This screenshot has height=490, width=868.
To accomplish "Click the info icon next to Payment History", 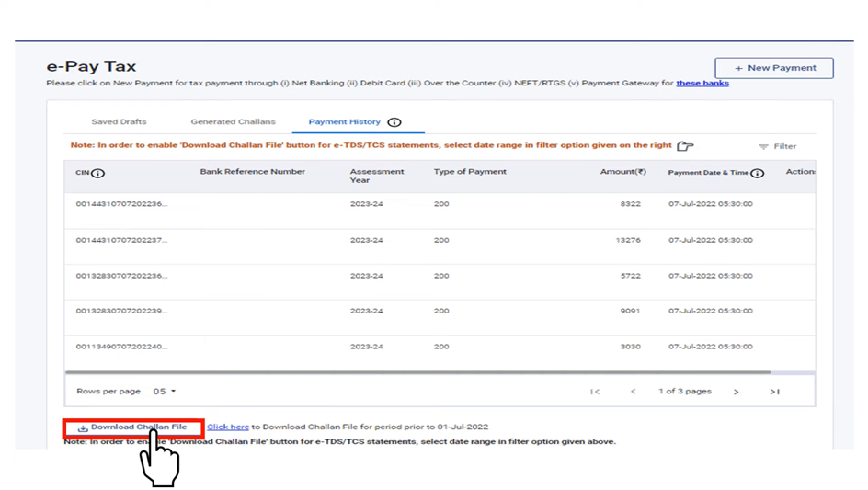I will click(x=394, y=122).
